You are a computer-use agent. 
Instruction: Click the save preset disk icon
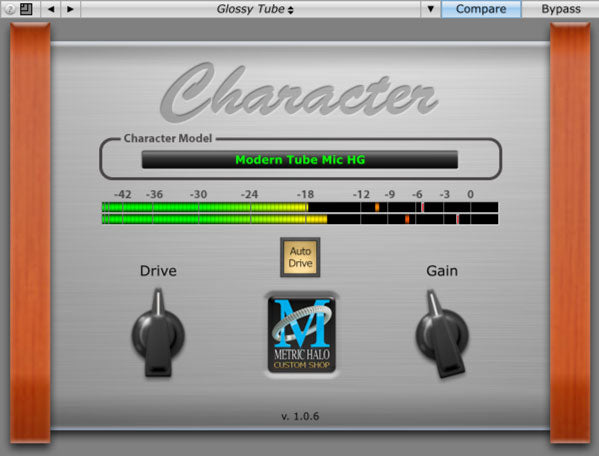26,9
